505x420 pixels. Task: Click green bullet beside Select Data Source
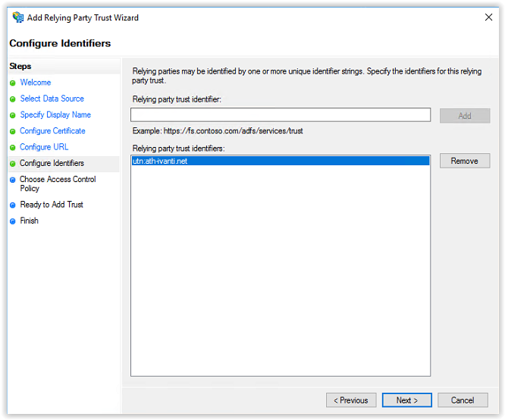tap(13, 99)
